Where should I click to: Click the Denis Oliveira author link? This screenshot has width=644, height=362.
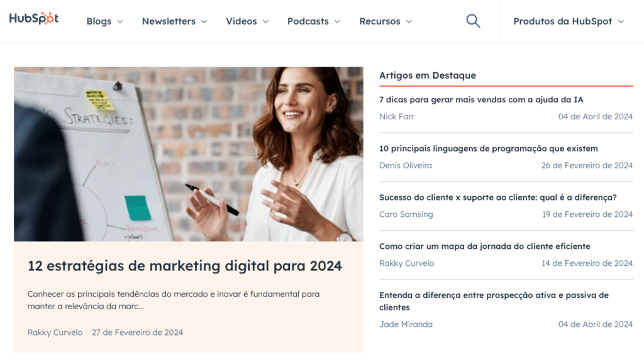[x=405, y=165]
